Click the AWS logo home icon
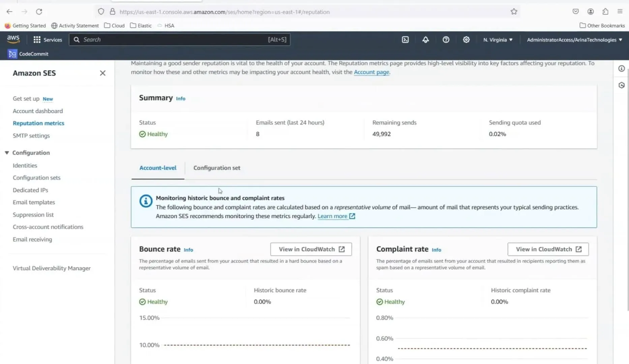This screenshot has width=629, height=364. 13,39
